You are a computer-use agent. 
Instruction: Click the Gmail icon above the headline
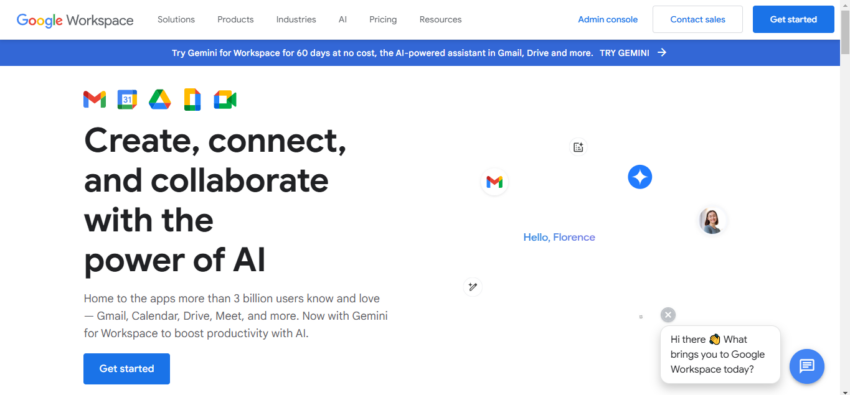pos(94,100)
